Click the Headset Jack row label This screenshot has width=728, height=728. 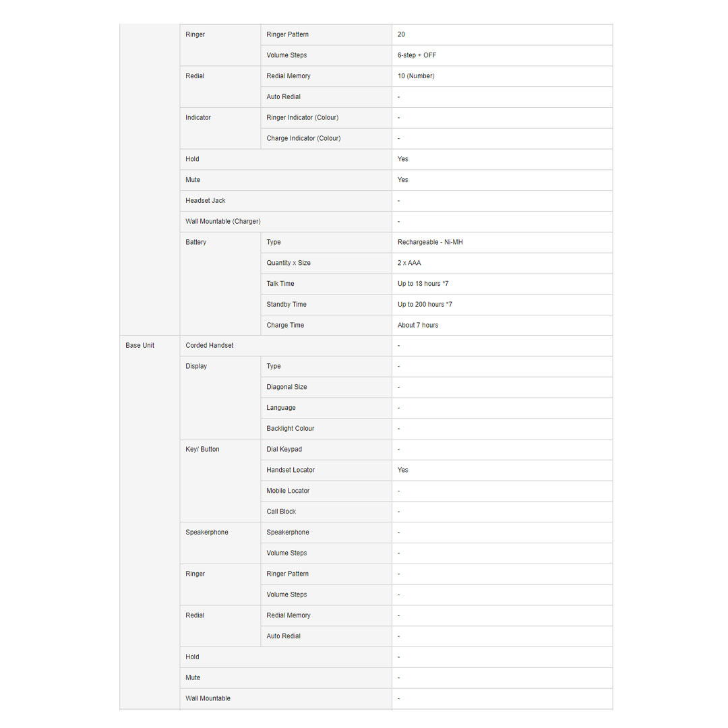(206, 200)
